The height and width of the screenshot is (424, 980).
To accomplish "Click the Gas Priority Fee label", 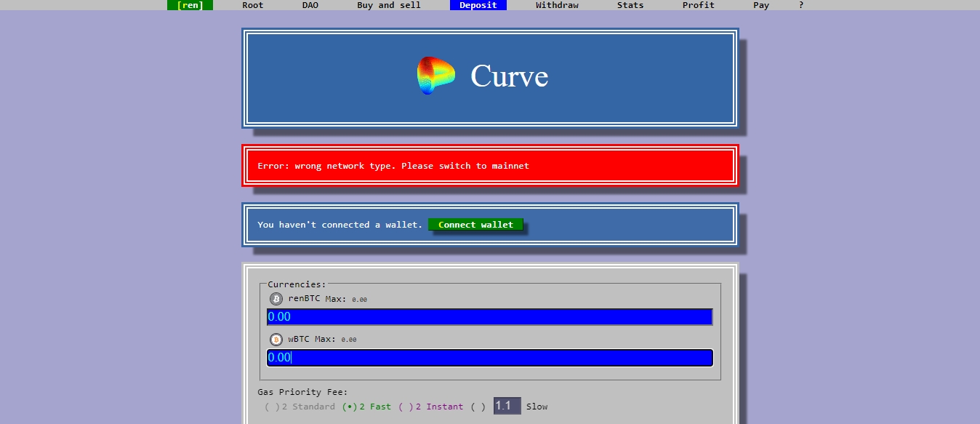I will (302, 393).
